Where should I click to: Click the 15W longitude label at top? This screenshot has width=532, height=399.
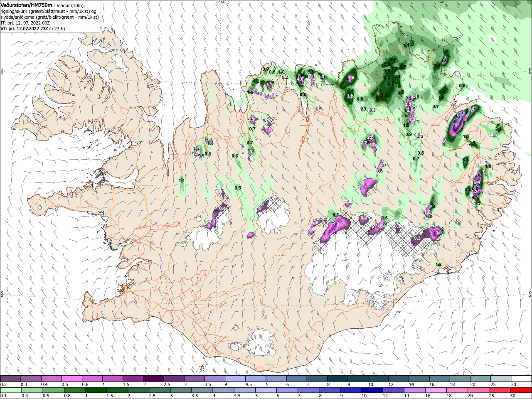440,2
